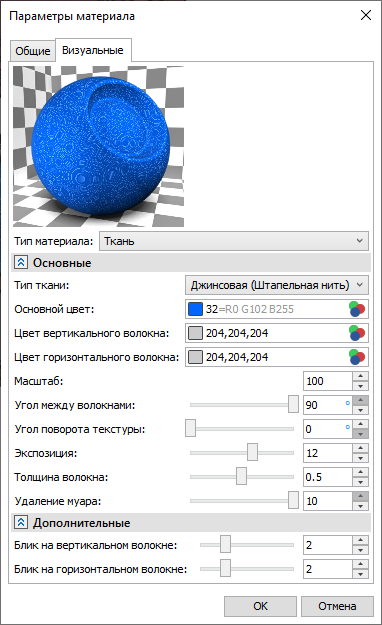This screenshot has height=625, width=382.
Task: Click the Отмена button
Action: click(337, 606)
